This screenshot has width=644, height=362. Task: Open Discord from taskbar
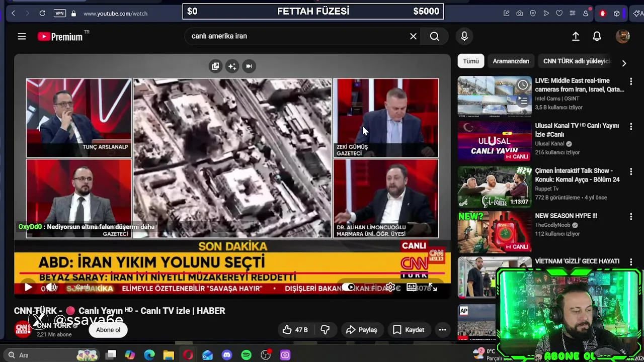pos(227,355)
